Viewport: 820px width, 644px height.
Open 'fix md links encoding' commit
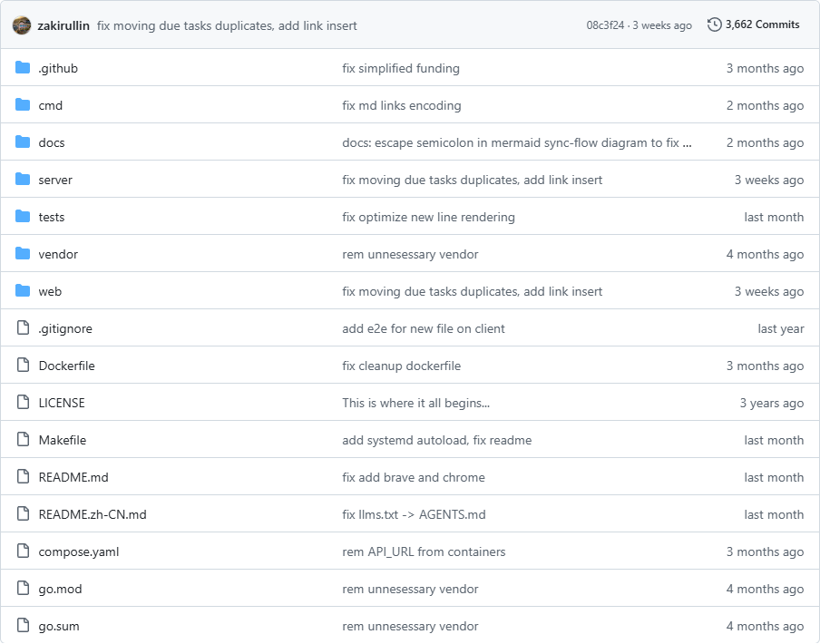click(401, 105)
